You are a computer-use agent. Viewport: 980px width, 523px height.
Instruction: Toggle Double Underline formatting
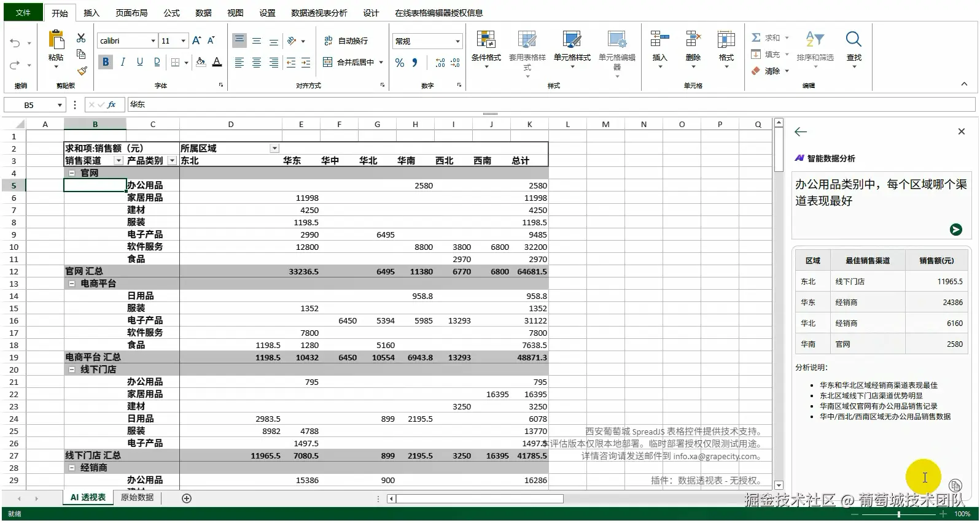157,62
